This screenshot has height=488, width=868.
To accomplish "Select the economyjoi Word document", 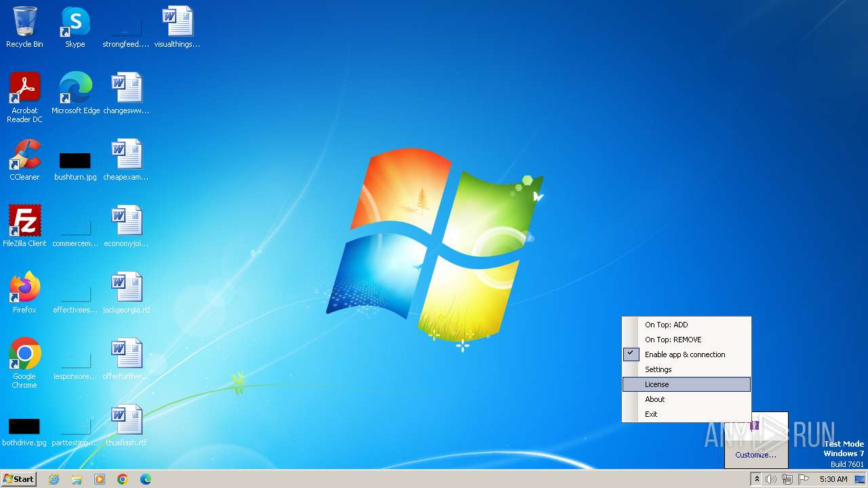I will (126, 226).
